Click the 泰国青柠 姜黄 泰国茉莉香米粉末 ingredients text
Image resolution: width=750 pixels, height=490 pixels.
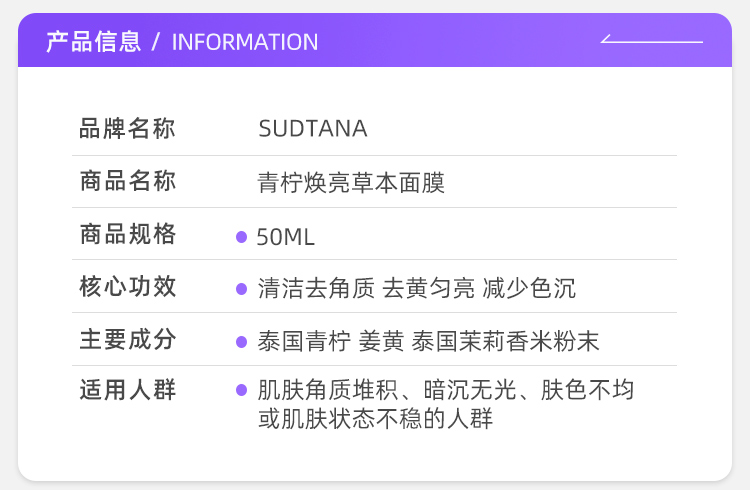tap(428, 342)
